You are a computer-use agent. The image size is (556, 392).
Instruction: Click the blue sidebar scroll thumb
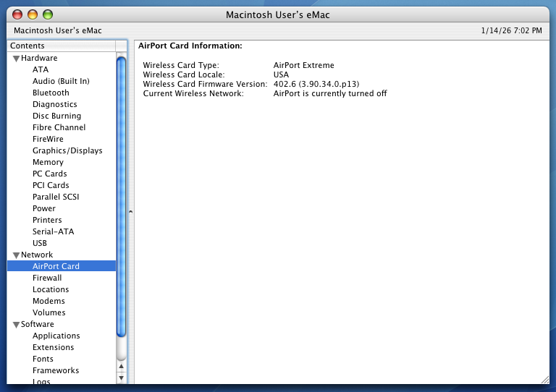[122, 197]
